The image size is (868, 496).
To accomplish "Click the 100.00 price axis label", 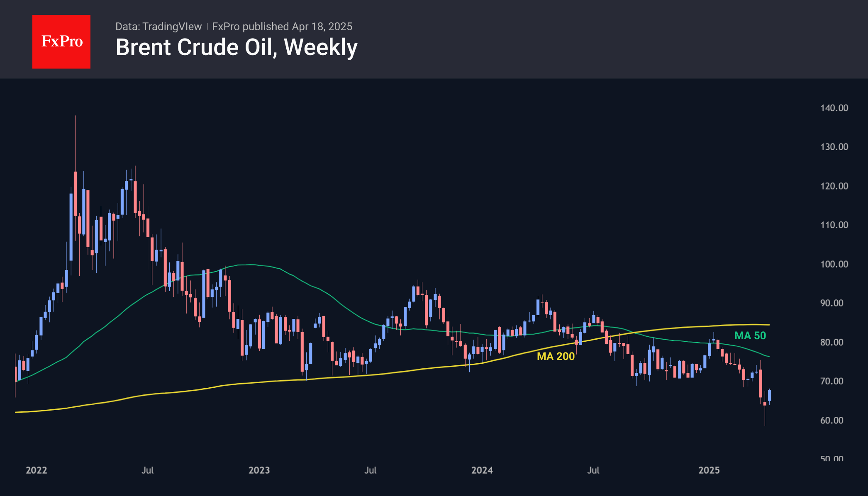I will [834, 264].
